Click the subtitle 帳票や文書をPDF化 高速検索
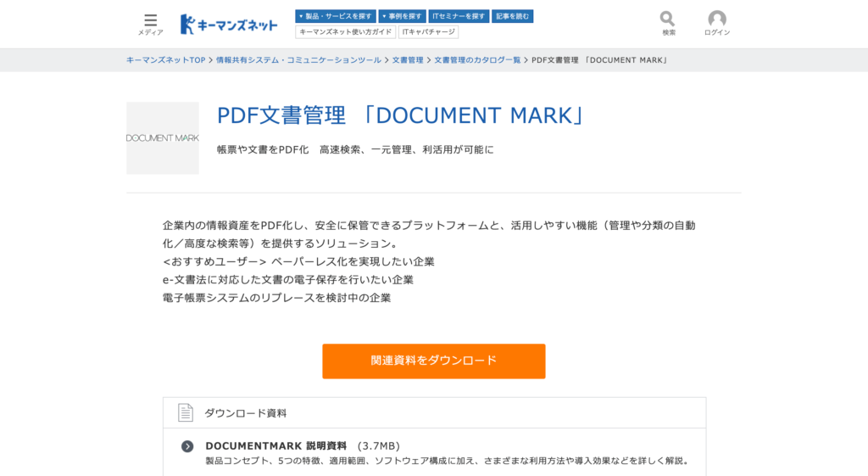The width and height of the screenshot is (868, 476). click(x=355, y=149)
